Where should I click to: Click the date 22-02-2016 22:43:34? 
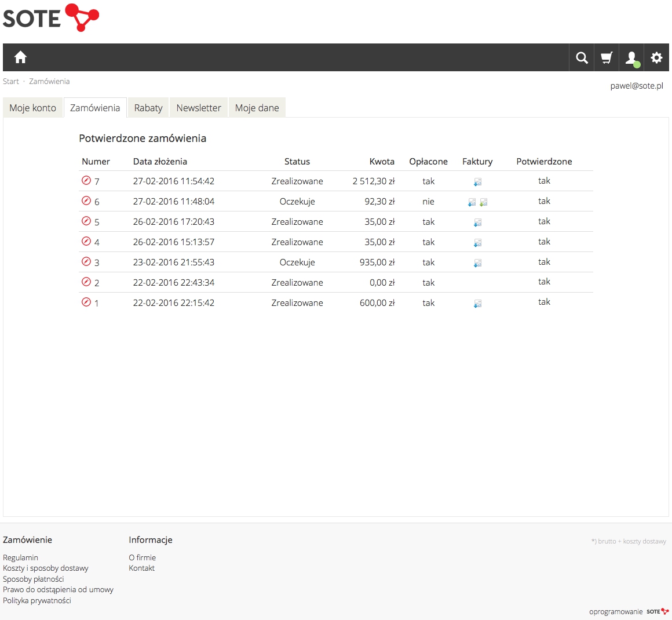pyautogui.click(x=174, y=283)
